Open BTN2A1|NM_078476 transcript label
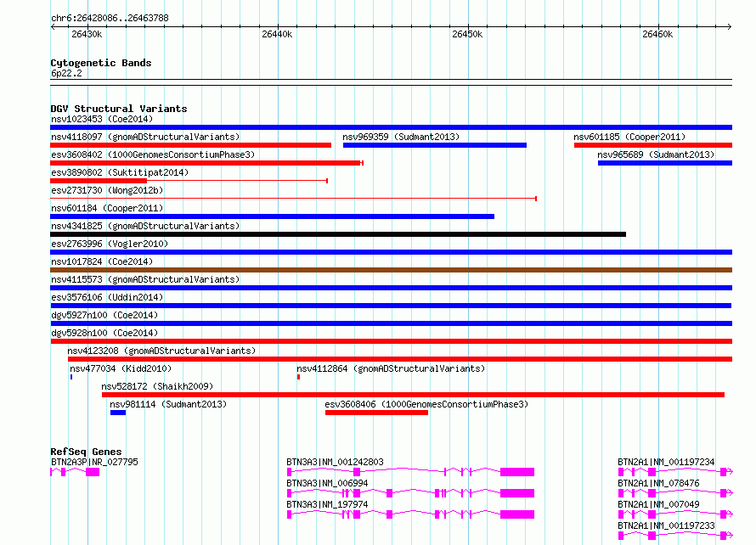Image resolution: width=756 pixels, height=545 pixels. [x=658, y=483]
